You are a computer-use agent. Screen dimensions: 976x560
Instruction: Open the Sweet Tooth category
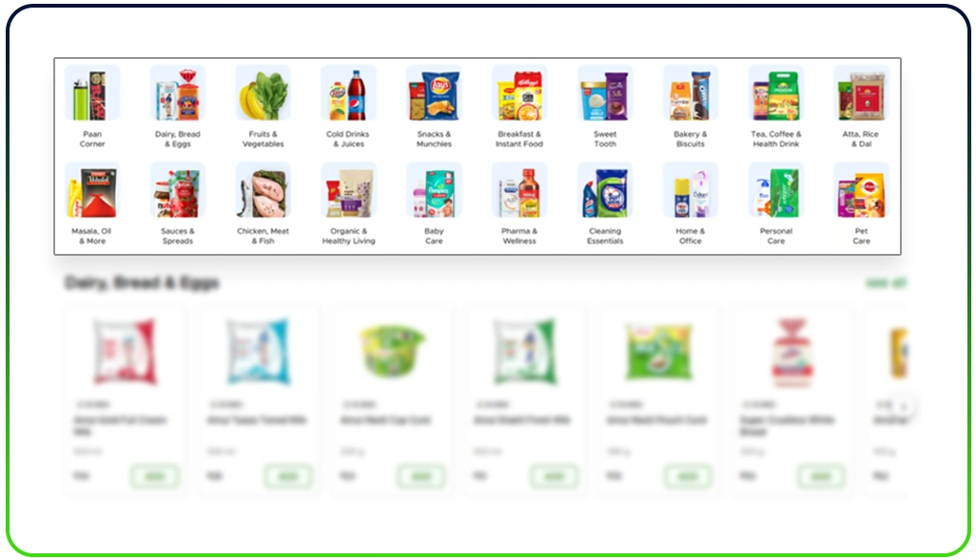[605, 106]
